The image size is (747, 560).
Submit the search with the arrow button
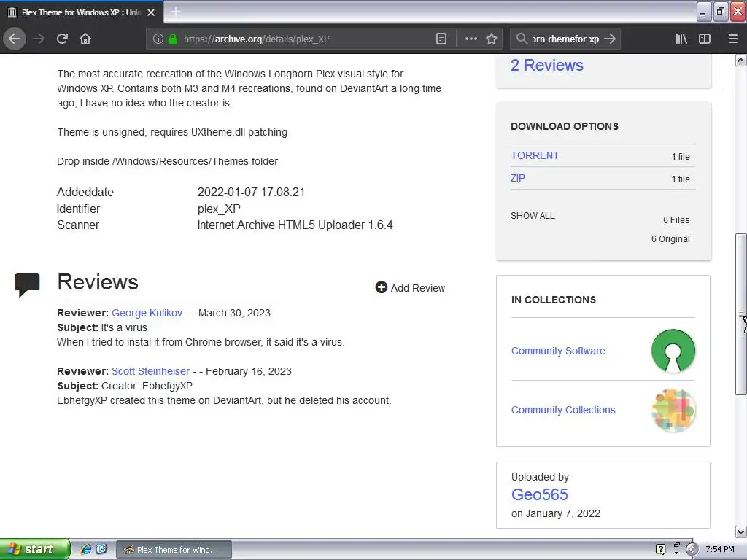point(610,39)
